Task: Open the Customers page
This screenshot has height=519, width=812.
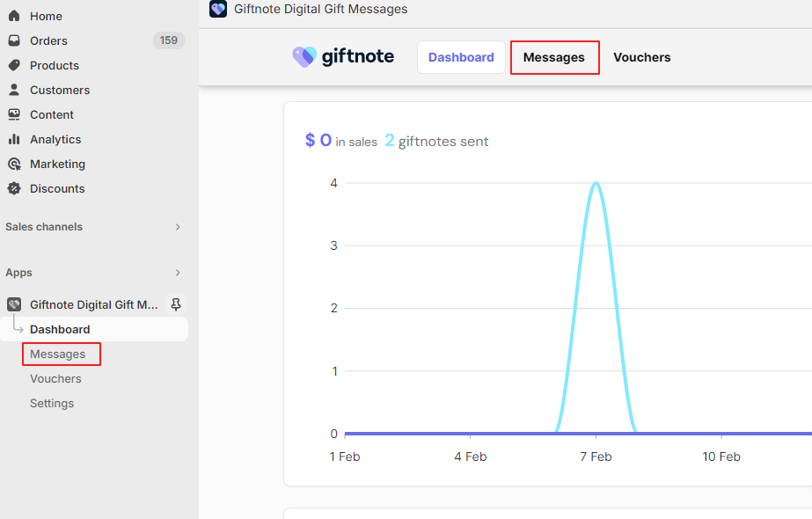Action: tap(60, 90)
